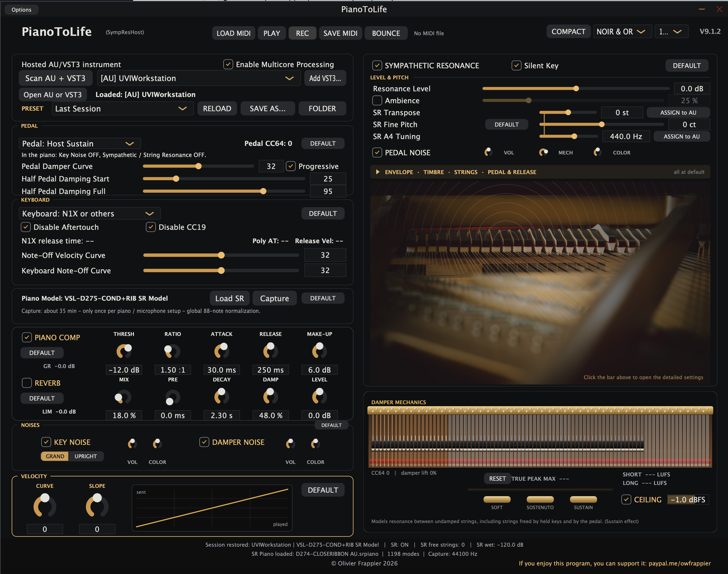Click the Reverb MIX knob
This screenshot has height=574, width=728.
pyautogui.click(x=123, y=397)
